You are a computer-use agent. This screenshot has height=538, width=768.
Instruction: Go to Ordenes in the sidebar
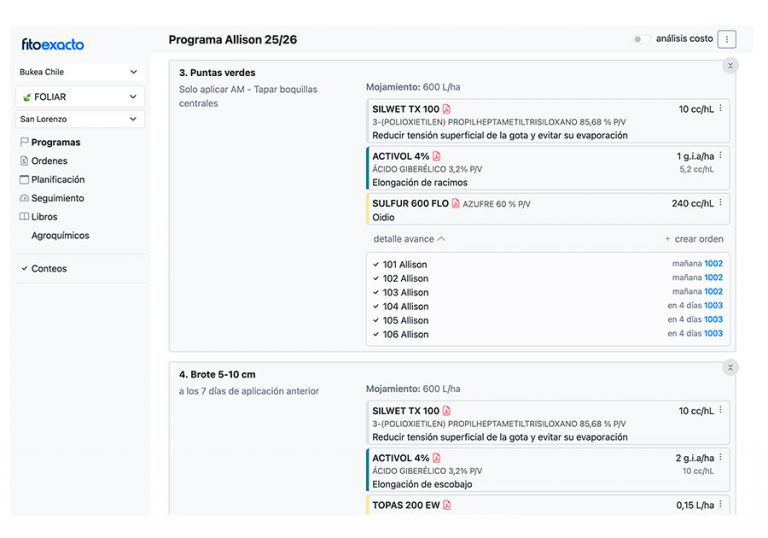(x=49, y=161)
